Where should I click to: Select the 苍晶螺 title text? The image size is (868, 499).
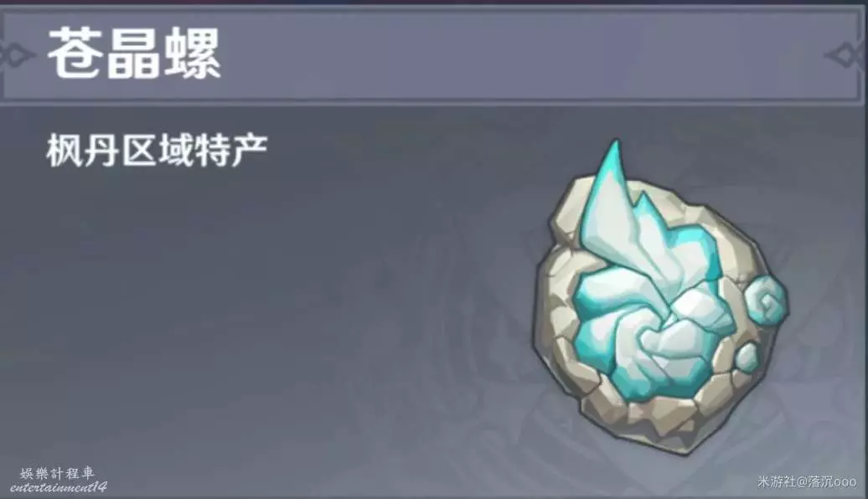pos(135,54)
